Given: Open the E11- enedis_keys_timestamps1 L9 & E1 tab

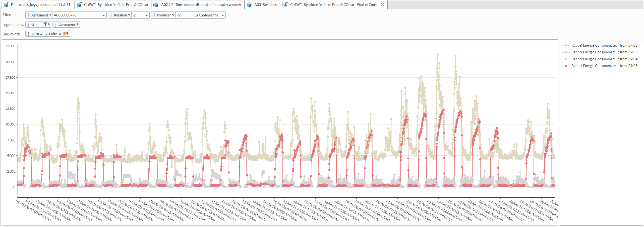Looking at the screenshot, I should pos(38,5).
